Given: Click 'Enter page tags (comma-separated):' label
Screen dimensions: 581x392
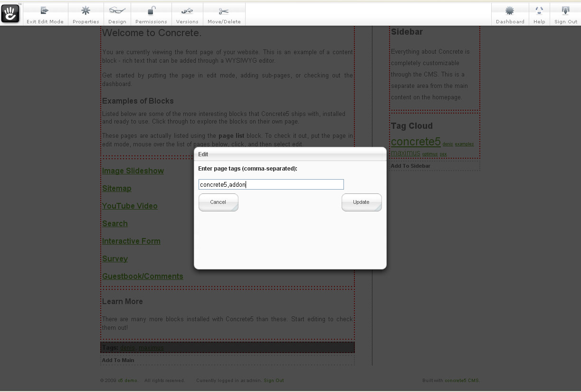Looking at the screenshot, I should click(x=248, y=169).
